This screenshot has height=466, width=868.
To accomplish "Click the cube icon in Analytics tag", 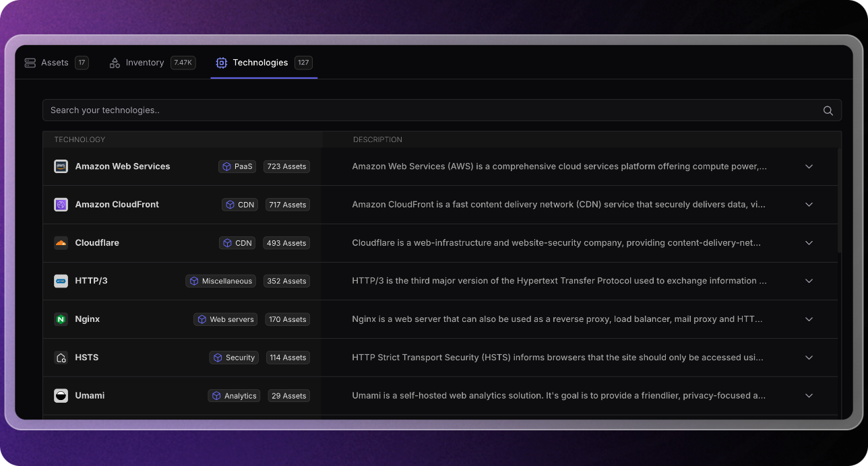I will coord(216,396).
